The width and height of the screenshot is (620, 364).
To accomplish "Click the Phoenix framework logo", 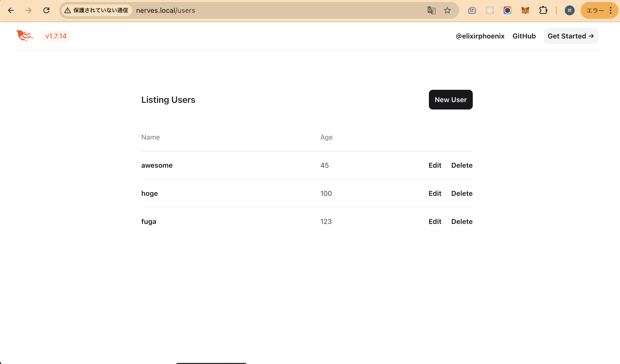I will pyautogui.click(x=24, y=36).
